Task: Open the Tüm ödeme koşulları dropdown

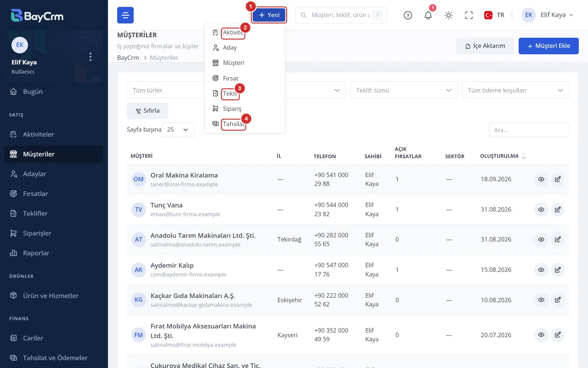Action: [515, 90]
